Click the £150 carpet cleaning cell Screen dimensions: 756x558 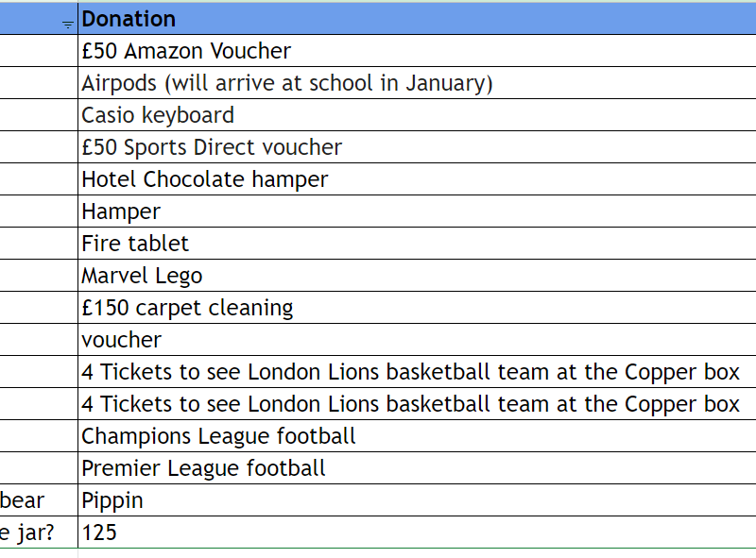click(x=416, y=308)
